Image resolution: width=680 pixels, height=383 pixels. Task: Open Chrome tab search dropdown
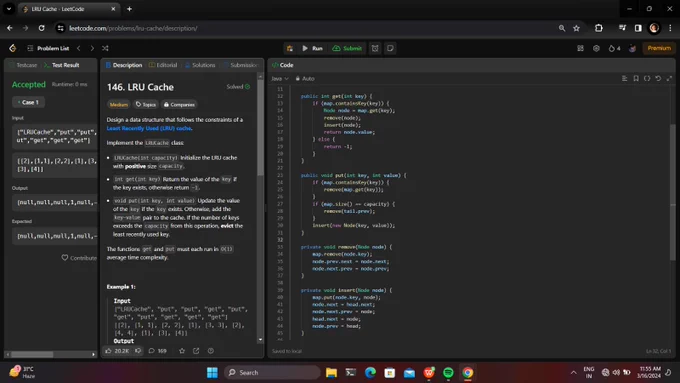(x=9, y=9)
